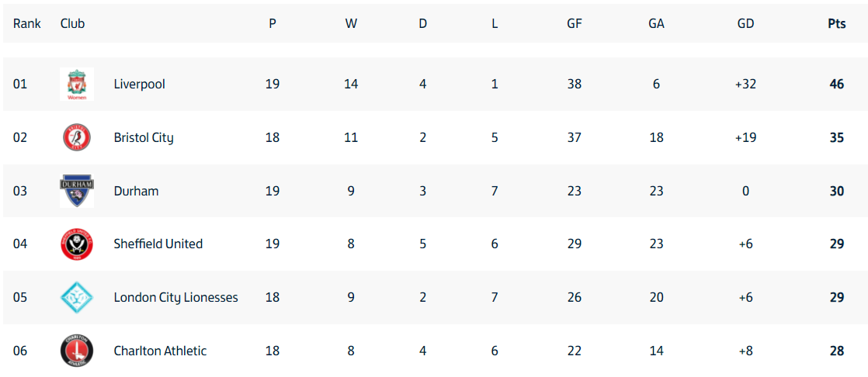Viewport: 868px width, 377px height.
Task: Select the Sheffield United crest logo
Action: point(77,244)
